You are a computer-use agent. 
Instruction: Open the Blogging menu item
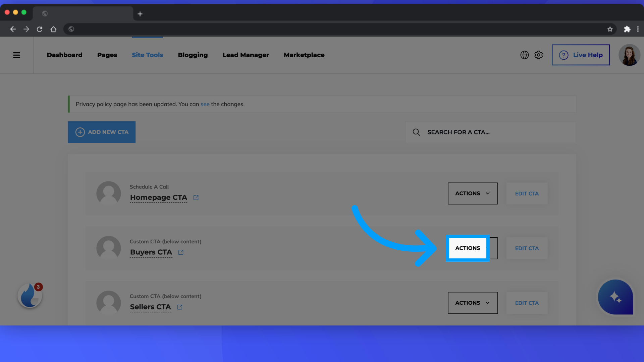193,55
